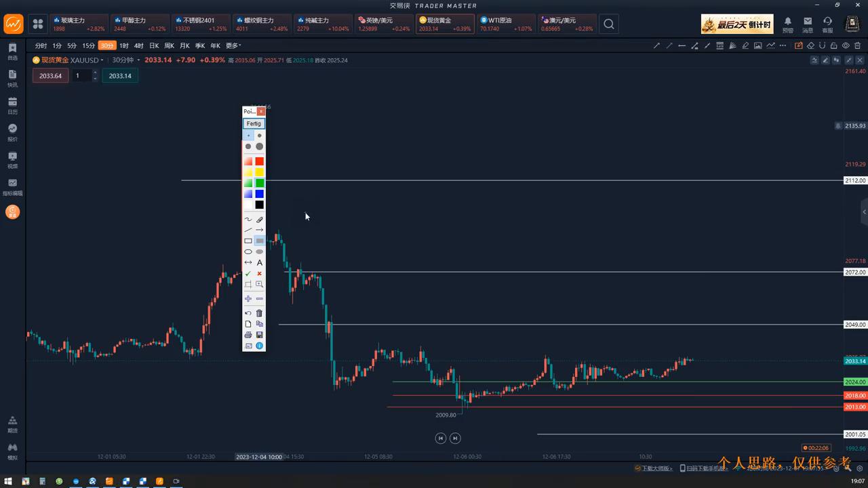Click the green 2033.14 buy price button

click(x=120, y=76)
